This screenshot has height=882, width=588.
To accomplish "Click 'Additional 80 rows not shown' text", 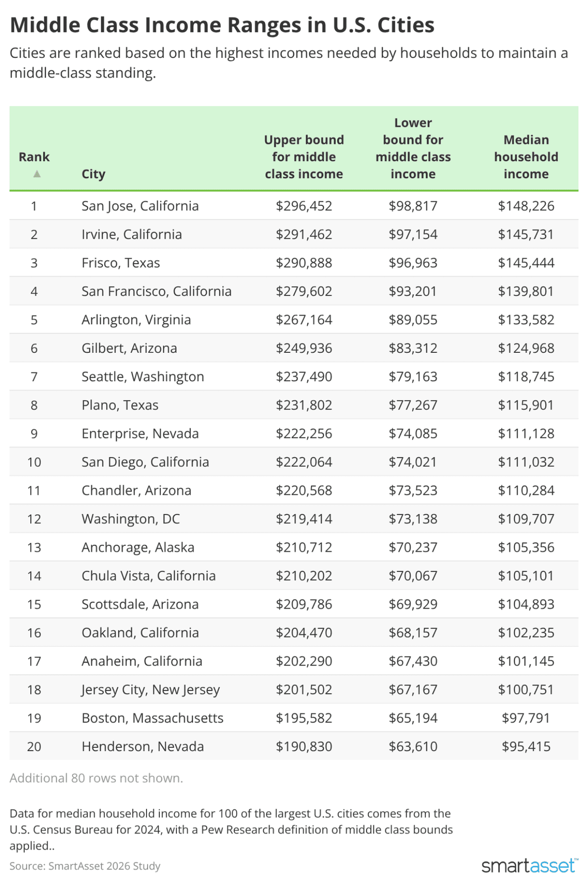I will (96, 778).
